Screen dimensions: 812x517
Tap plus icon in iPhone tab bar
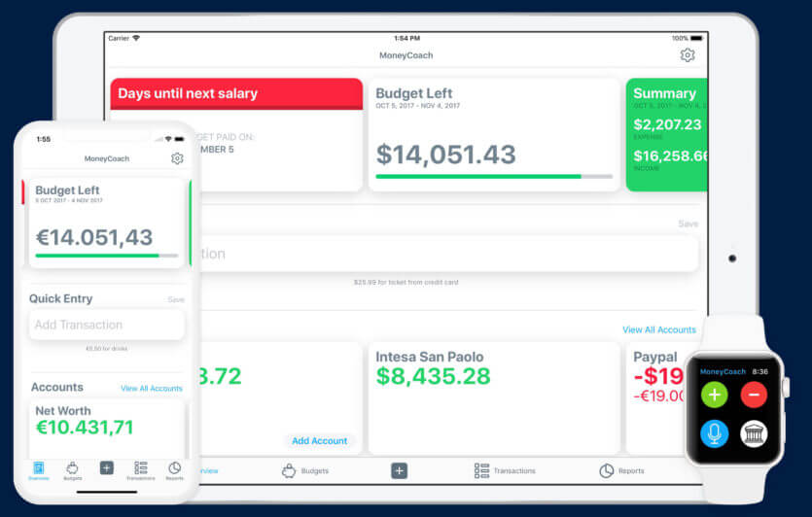click(x=106, y=468)
